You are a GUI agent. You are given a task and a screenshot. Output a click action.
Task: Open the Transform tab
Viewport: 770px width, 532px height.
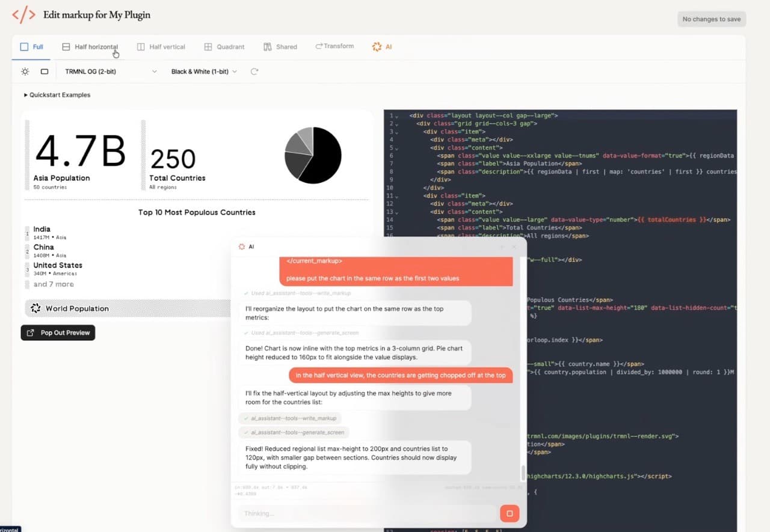[x=334, y=46]
